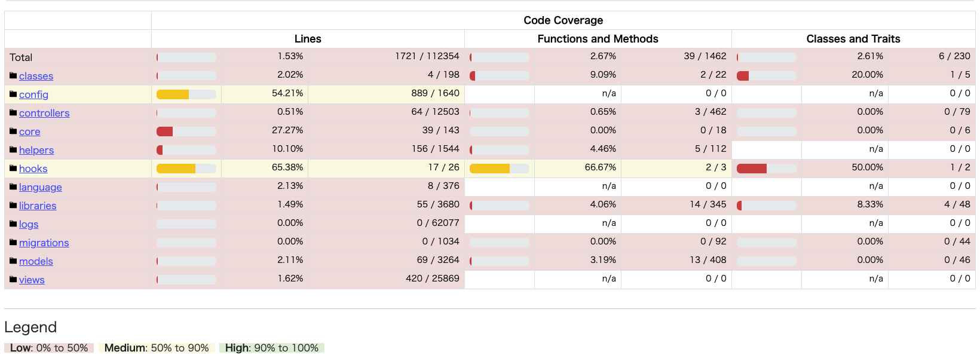Click the 0 / 62077 logs count
980x361 pixels.
(x=438, y=223)
